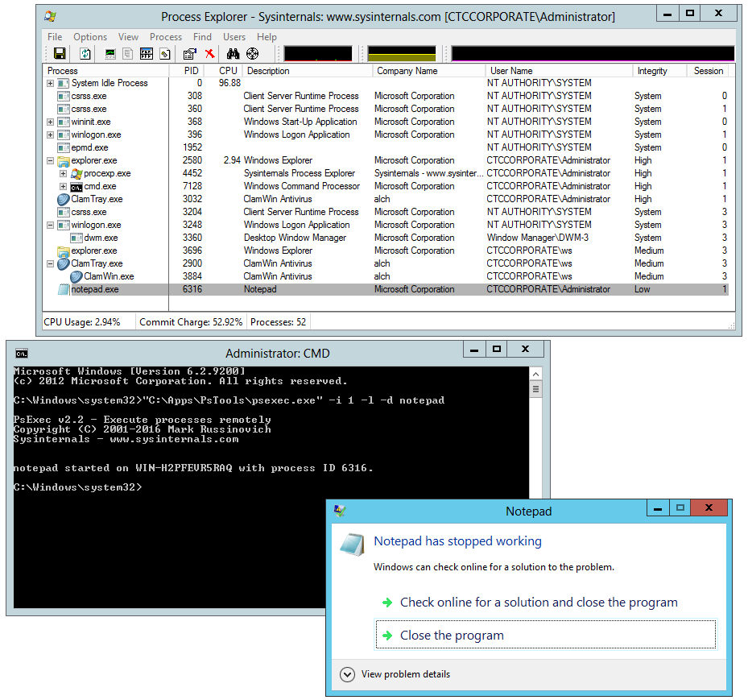This screenshot has height=700, width=748.
Task: Sort by the Integrity column header
Action: 659,71
